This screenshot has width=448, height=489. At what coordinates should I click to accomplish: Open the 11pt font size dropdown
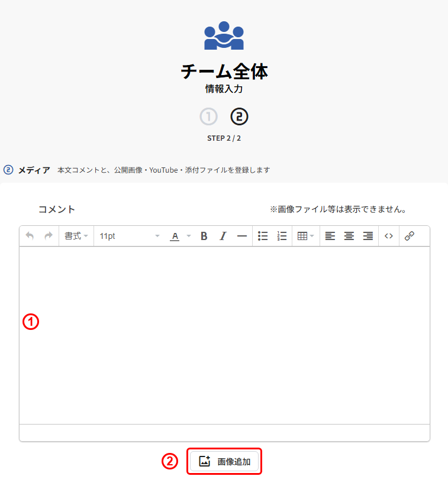(129, 236)
